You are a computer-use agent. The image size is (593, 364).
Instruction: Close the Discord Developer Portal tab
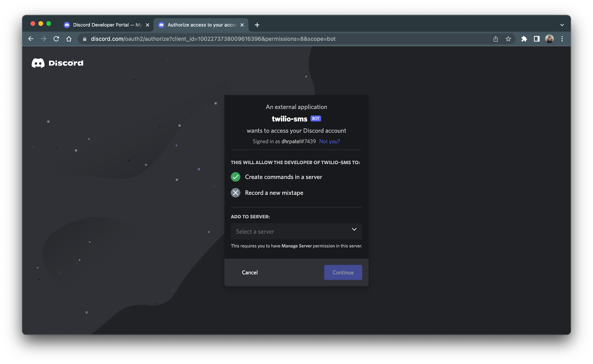click(148, 25)
